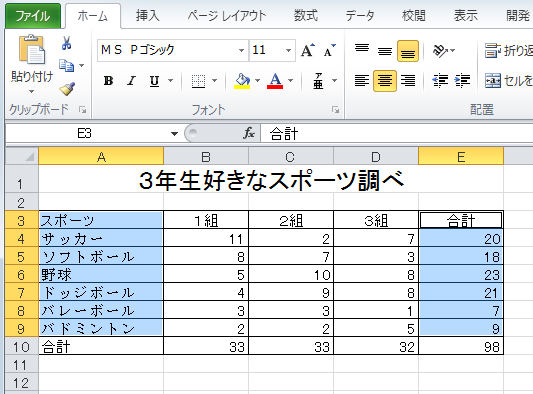
Task: Align text to top of cell
Action: [362, 48]
